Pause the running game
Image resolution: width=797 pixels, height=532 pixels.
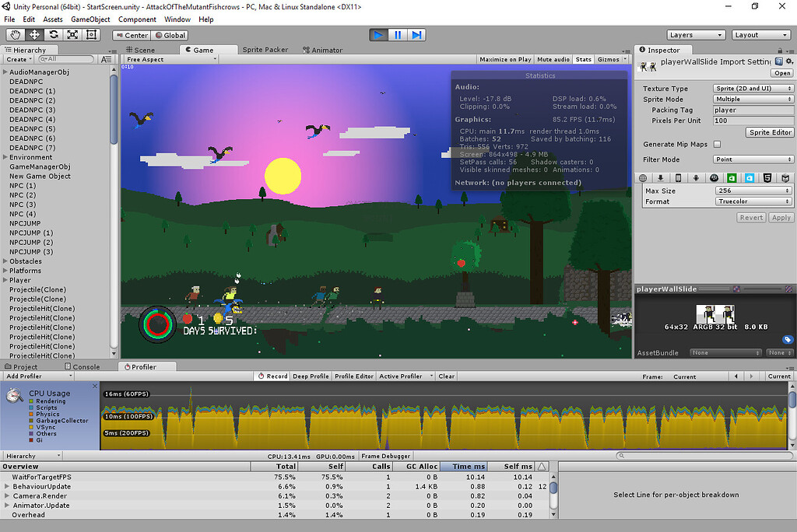(x=398, y=35)
